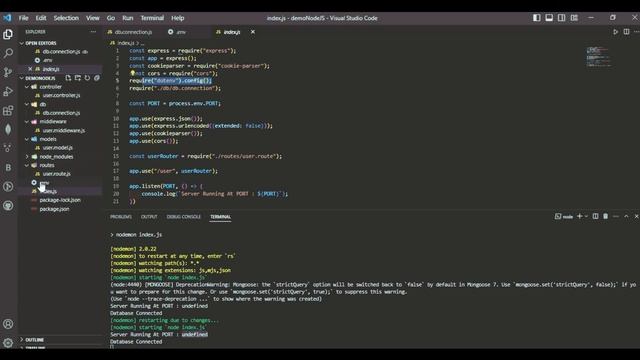The image size is (640, 360).
Task: Run the code with the play icon
Action: (x=616, y=32)
